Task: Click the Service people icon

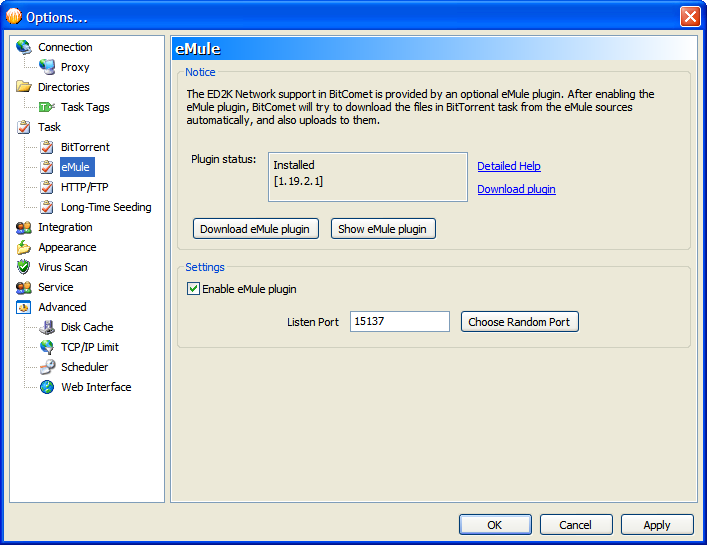Action: click(x=23, y=287)
